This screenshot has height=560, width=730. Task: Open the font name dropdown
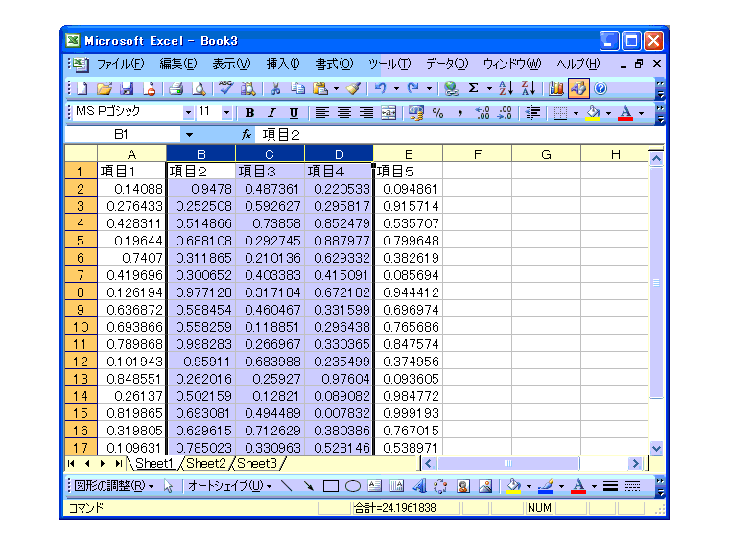pyautogui.click(x=188, y=112)
